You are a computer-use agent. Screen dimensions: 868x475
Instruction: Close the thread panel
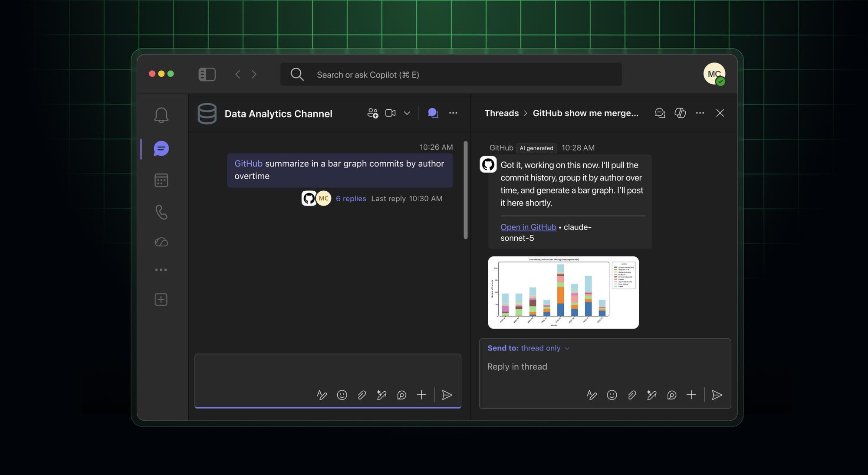[720, 113]
